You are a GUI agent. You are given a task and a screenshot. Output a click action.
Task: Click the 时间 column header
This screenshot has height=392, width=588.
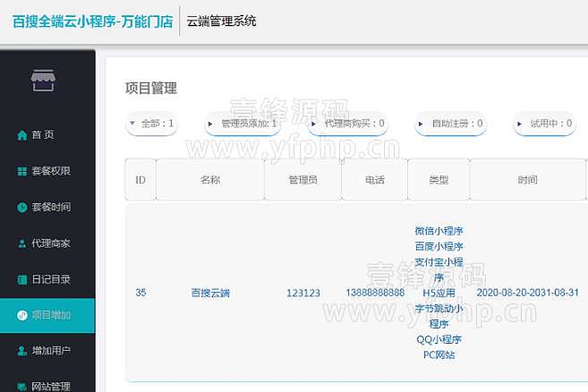[528, 180]
